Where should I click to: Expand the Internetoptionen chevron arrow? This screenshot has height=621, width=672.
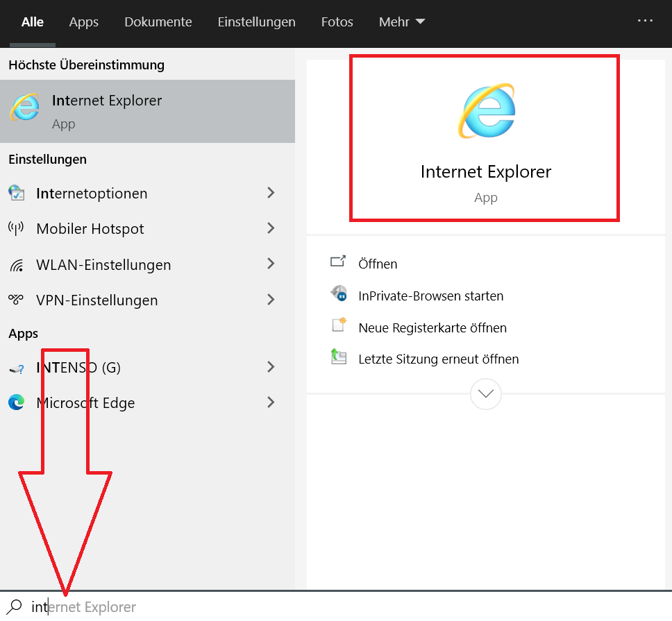click(x=271, y=193)
